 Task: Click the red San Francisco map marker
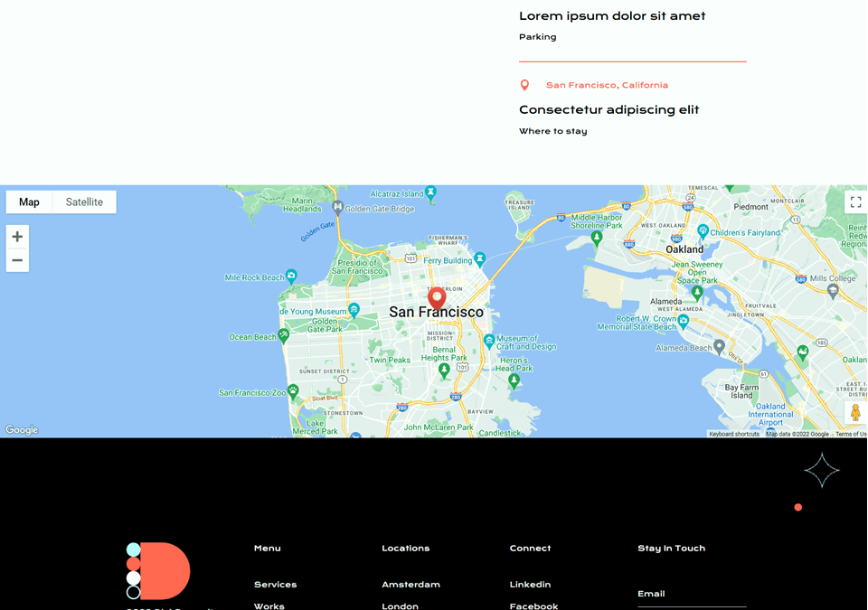tap(437, 297)
